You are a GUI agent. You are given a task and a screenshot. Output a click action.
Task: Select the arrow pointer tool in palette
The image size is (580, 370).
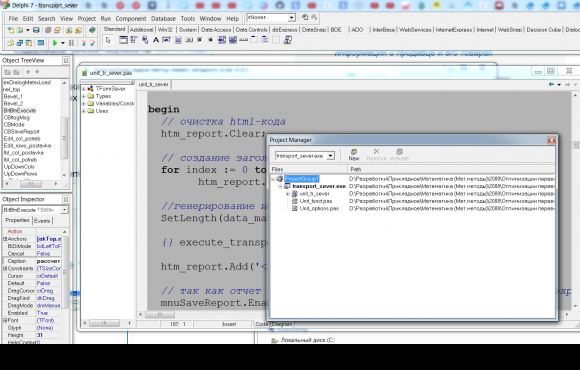click(108, 40)
